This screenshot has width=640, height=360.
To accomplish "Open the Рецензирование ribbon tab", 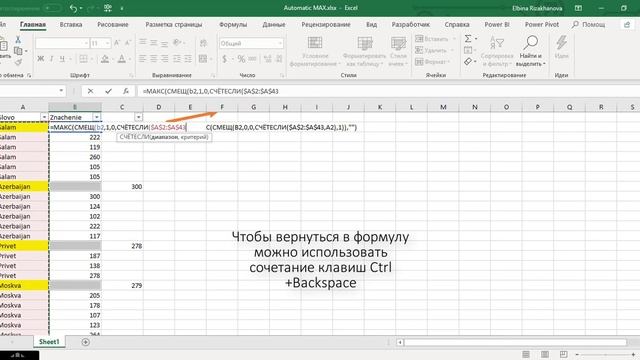I will (x=326, y=24).
